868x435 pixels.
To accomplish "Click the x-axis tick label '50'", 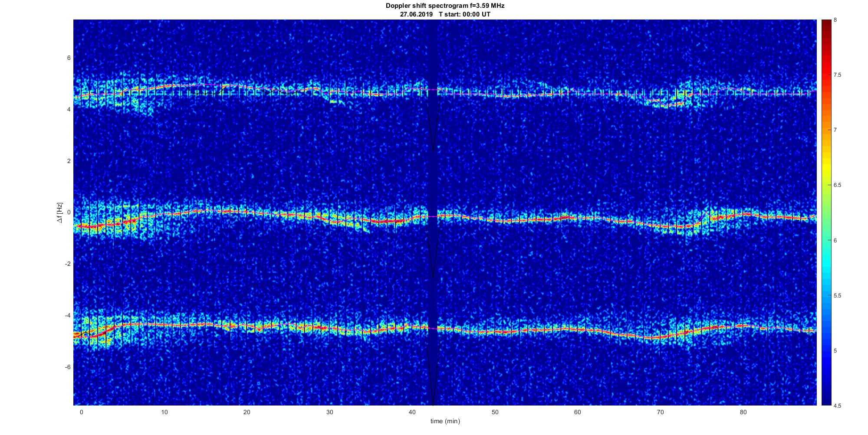I will click(495, 412).
